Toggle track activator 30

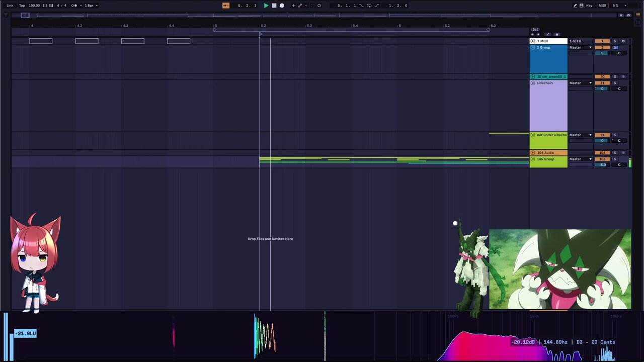point(602,76)
